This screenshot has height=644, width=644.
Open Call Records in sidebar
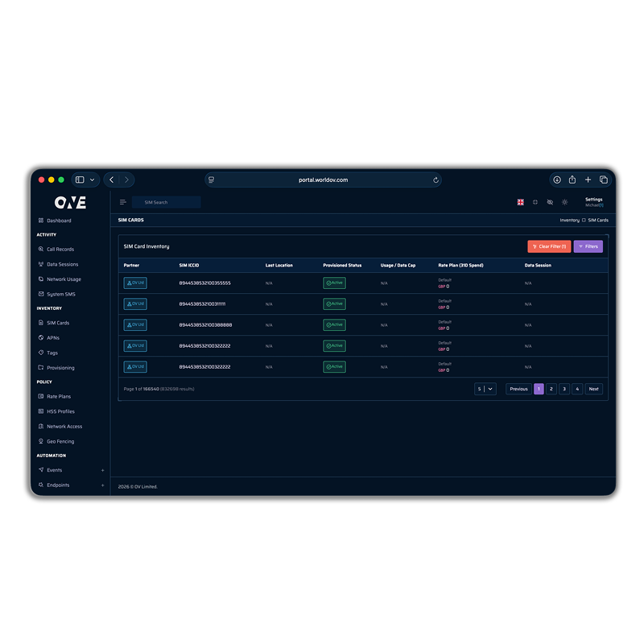60,250
